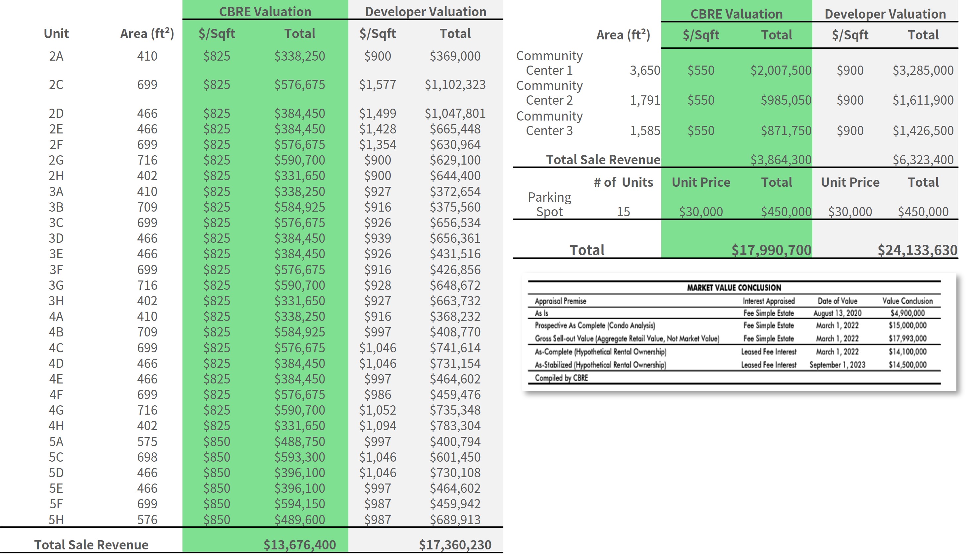Click the grand total $17,990,700 value
The image size is (966, 560).
point(771,250)
